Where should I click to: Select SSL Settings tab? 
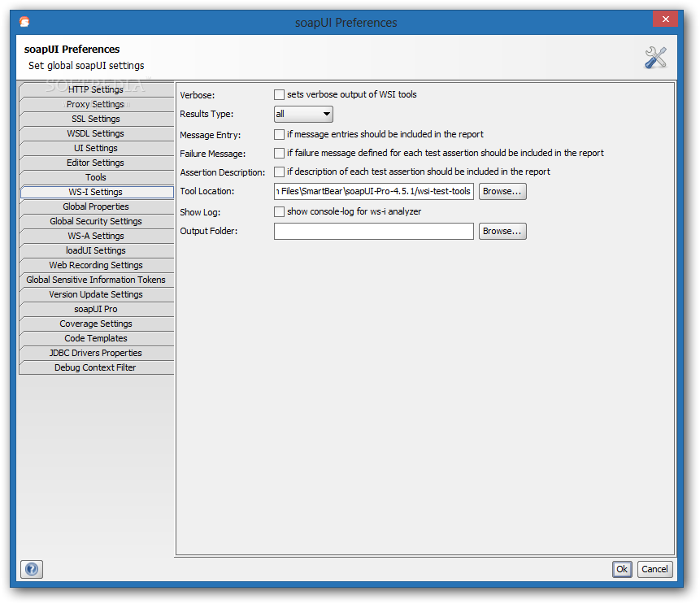pos(96,119)
